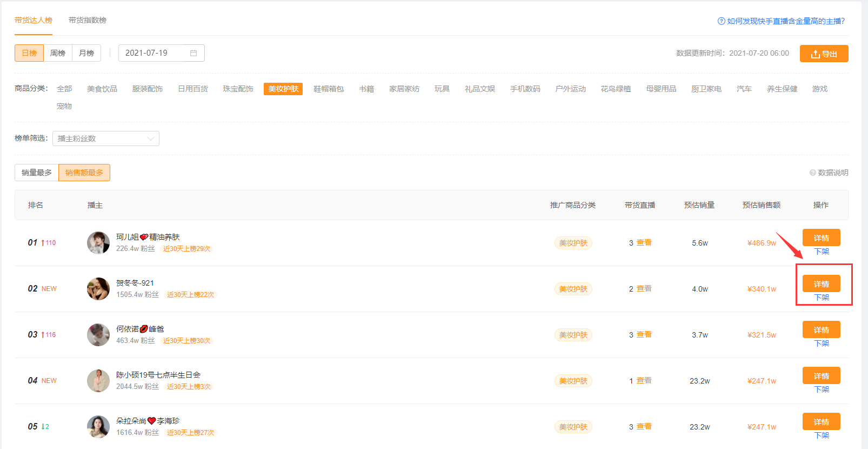
Task: Click the 预估销售额 column header
Action: 762,205
